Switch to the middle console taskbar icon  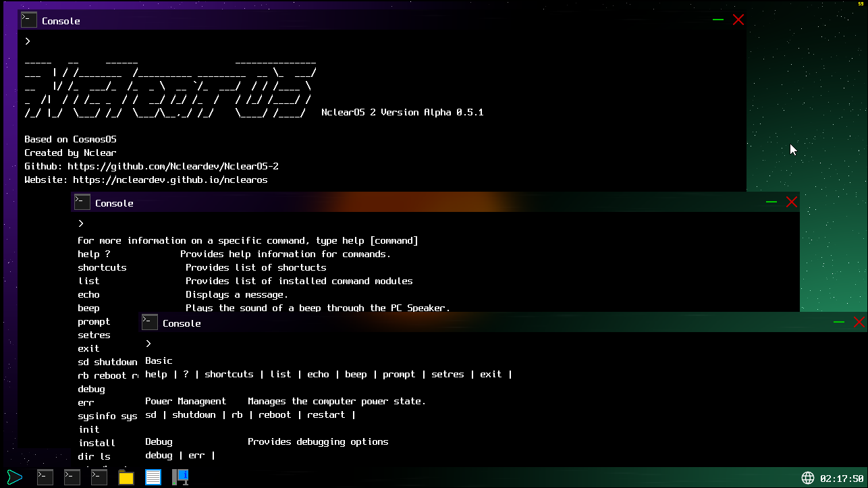tap(72, 477)
